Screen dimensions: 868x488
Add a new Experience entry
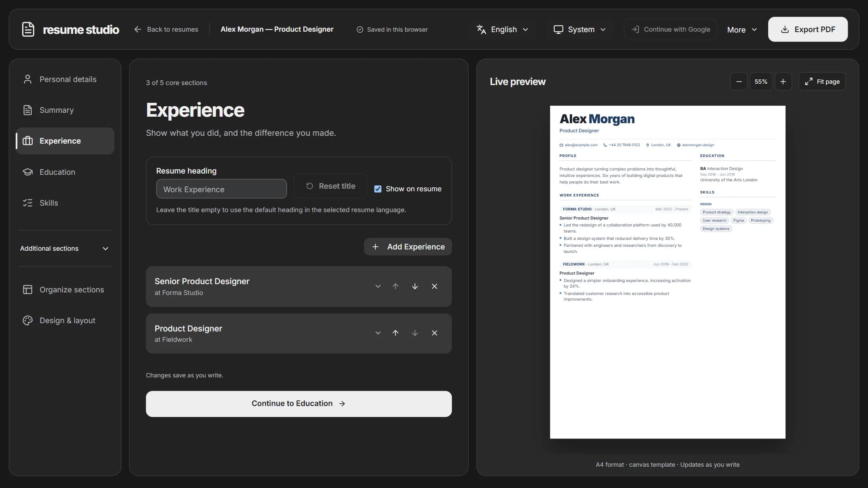(408, 247)
